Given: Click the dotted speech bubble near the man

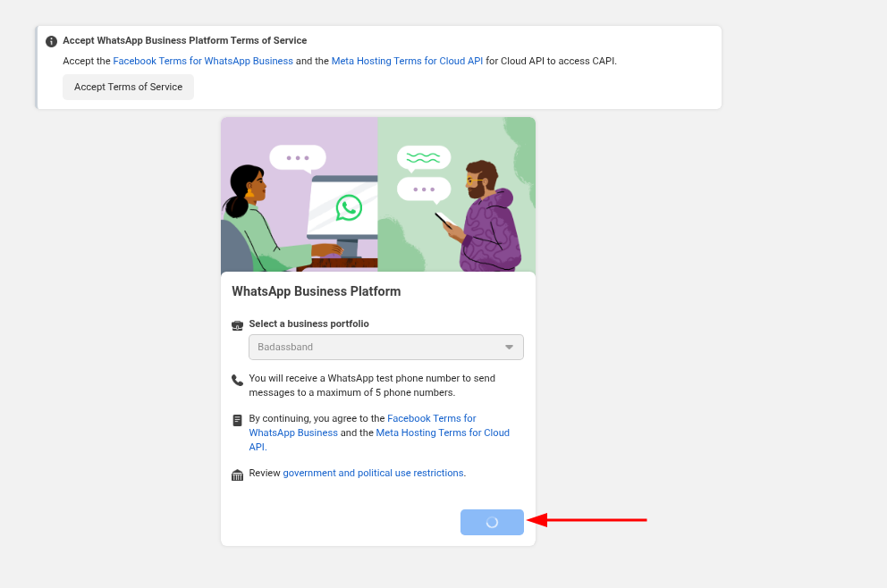Looking at the screenshot, I should (x=423, y=189).
